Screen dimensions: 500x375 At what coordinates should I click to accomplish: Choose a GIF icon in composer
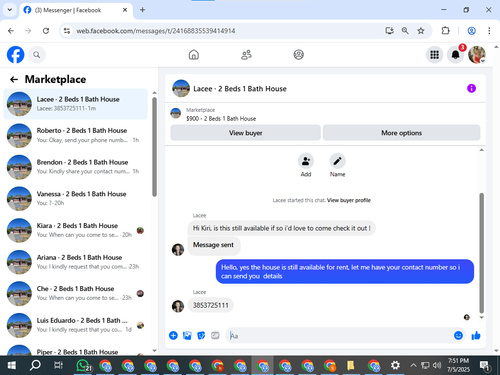(x=215, y=335)
